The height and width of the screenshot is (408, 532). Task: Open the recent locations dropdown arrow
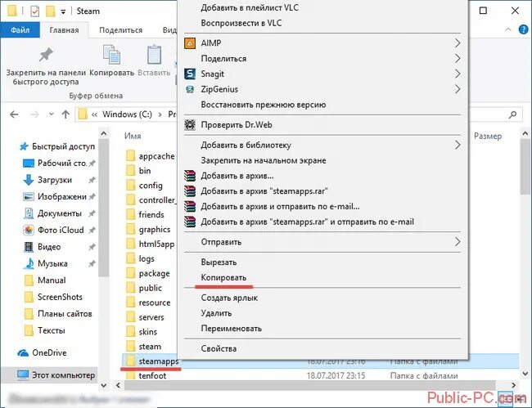click(52, 114)
